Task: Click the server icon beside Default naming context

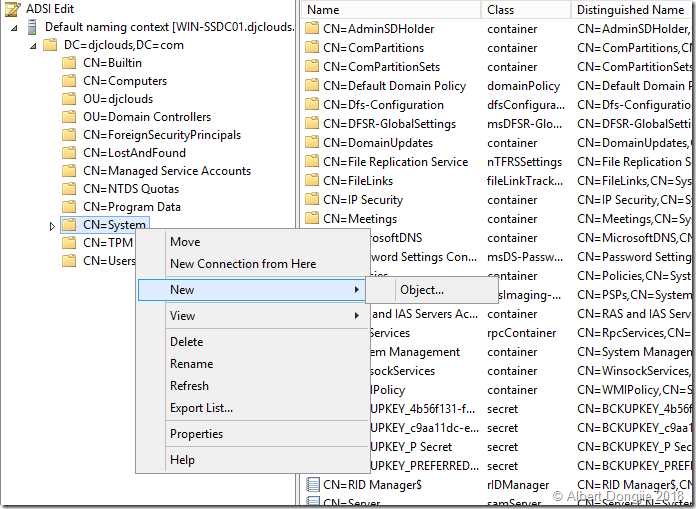Action: [x=32, y=27]
